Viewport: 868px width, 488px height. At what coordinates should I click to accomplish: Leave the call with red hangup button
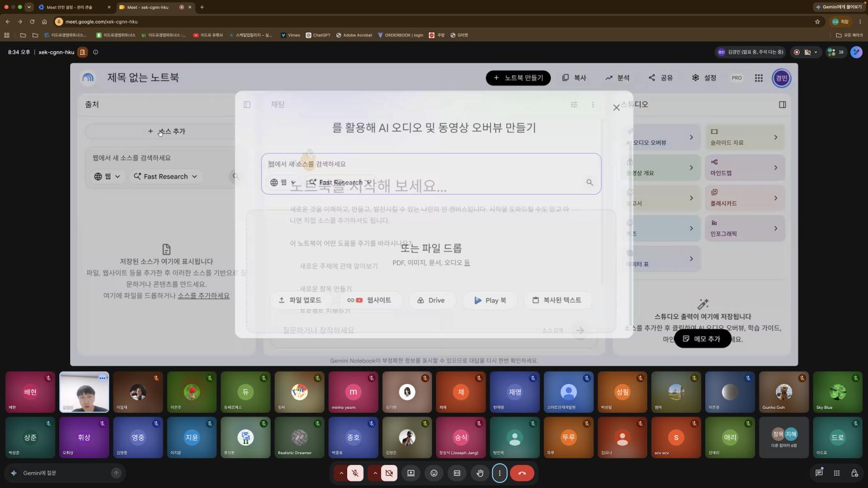pyautogui.click(x=522, y=473)
